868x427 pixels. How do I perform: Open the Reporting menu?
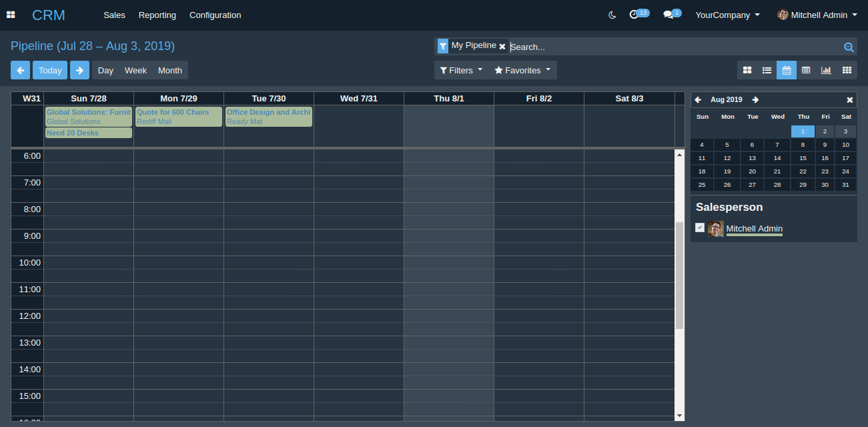pyautogui.click(x=157, y=15)
